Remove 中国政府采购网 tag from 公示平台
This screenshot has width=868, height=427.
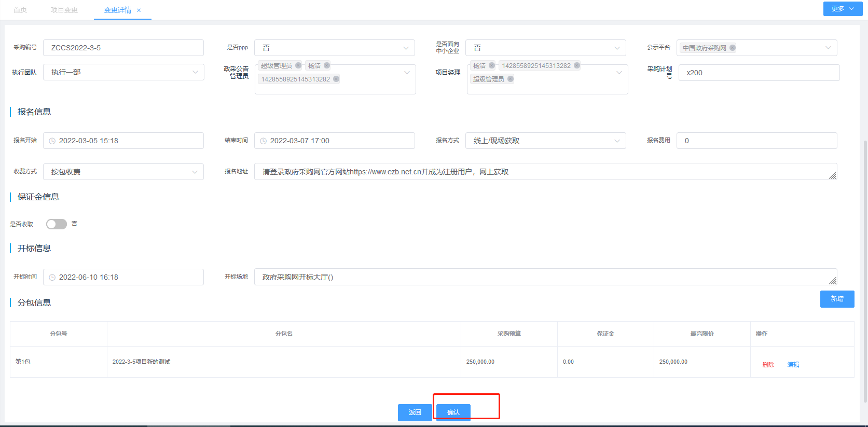coord(733,48)
